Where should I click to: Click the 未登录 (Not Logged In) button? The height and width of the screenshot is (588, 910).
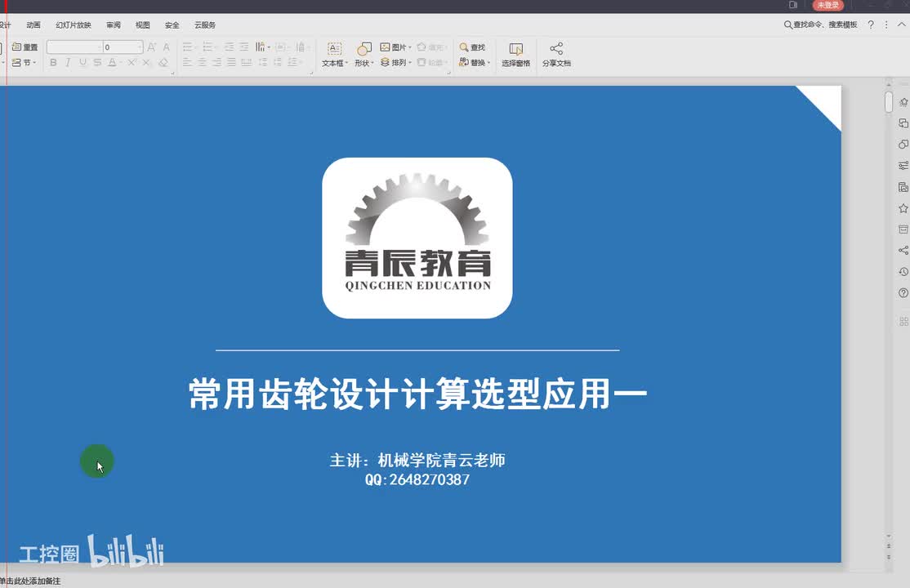827,5
